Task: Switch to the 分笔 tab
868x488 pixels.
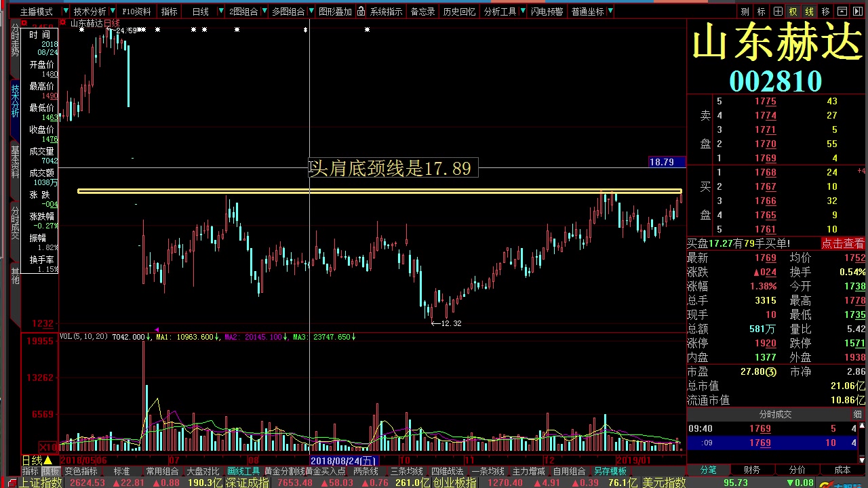Action: tap(709, 470)
